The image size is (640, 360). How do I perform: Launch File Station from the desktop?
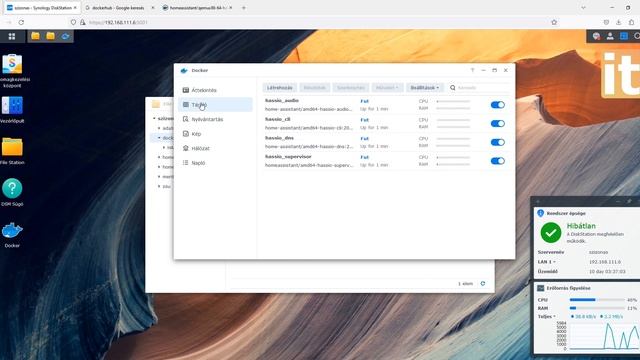pos(12,147)
